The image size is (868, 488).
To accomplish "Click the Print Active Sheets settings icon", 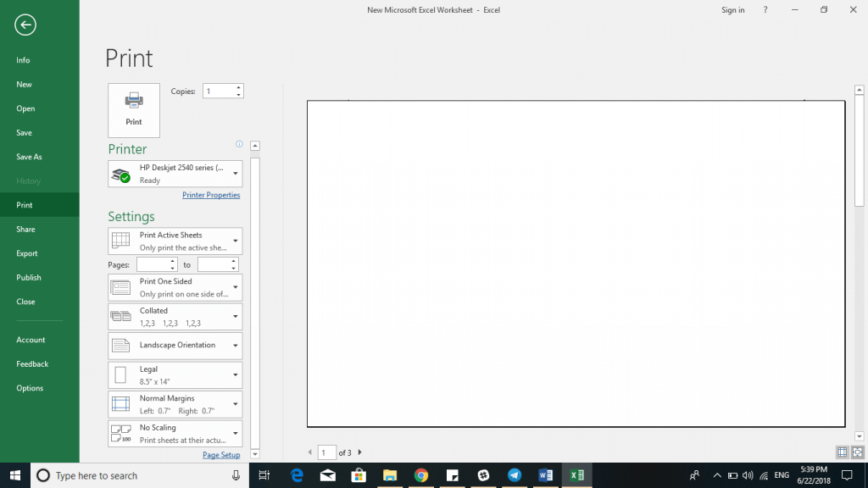I will coord(120,240).
